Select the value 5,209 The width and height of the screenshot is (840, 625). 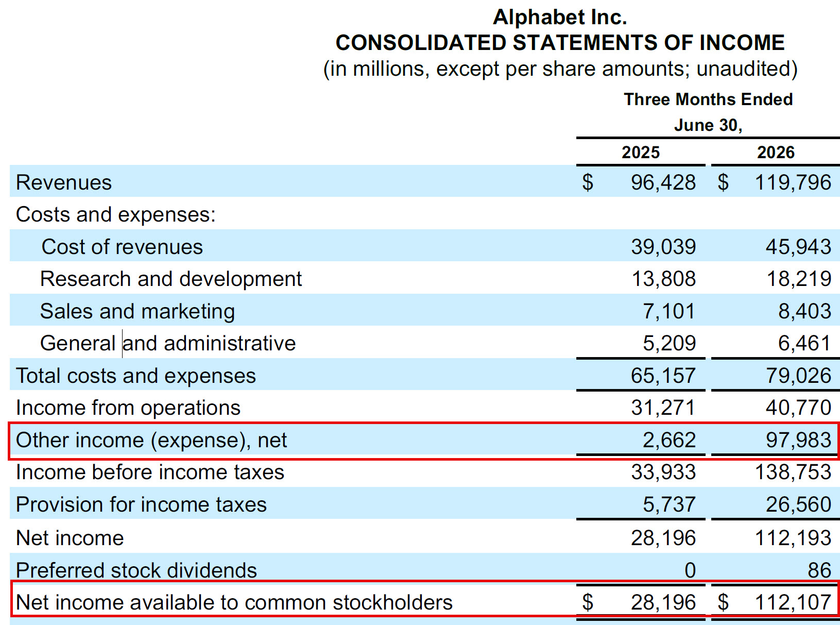(669, 343)
